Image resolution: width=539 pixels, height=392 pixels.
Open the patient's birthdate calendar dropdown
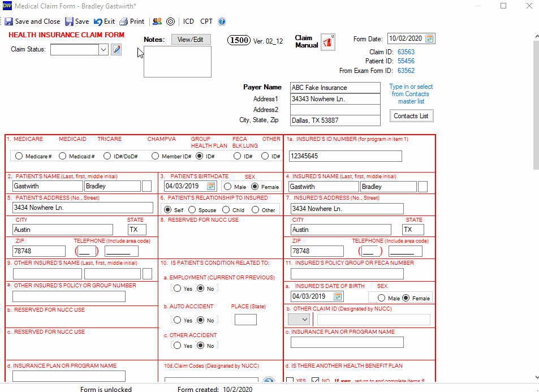point(211,186)
